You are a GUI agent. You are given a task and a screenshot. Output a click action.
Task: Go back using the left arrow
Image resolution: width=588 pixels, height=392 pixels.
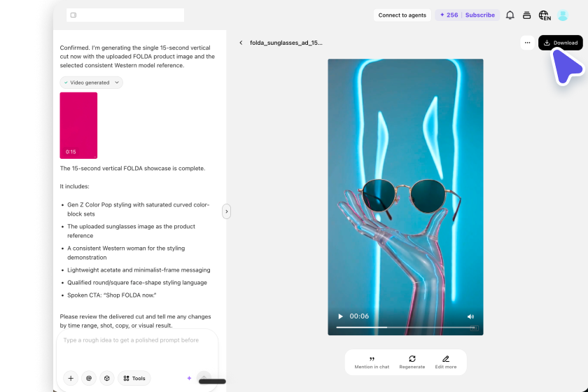pyautogui.click(x=241, y=43)
